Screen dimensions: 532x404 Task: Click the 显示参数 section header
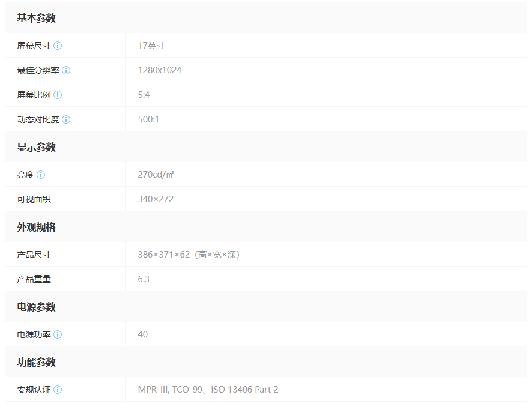[36, 147]
